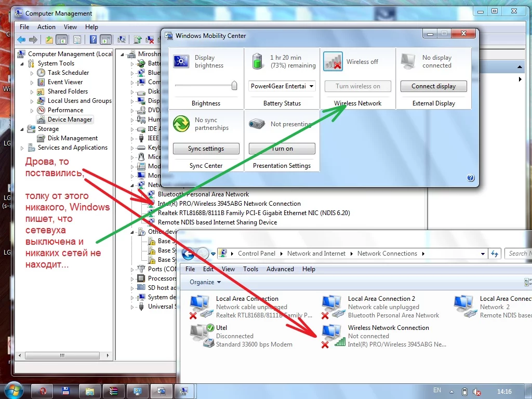The width and height of the screenshot is (532, 399).
Task: Click the refresh icon in Network Connections address bar
Action: (495, 254)
